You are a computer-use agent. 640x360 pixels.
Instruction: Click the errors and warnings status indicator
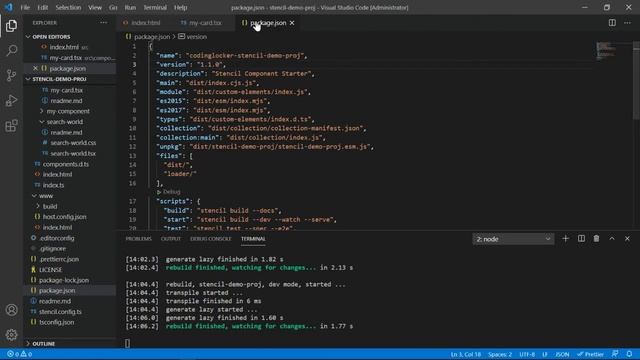(x=20, y=354)
